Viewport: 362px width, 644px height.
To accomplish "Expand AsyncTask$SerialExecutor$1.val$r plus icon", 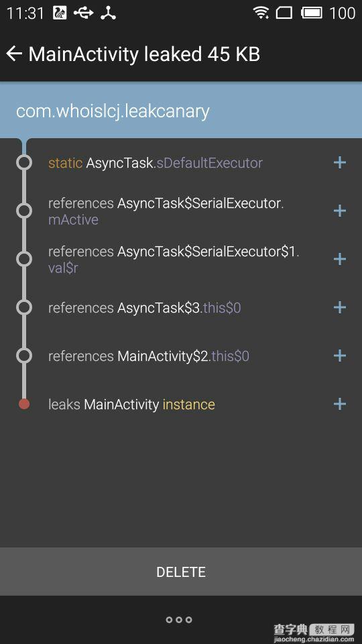I will click(x=339, y=259).
